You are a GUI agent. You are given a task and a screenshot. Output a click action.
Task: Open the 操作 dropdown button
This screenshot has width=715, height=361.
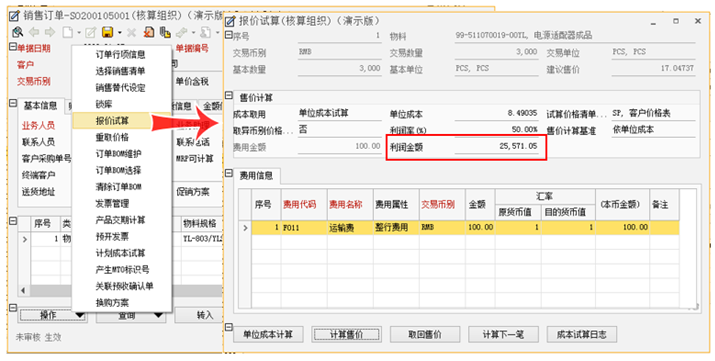52,315
